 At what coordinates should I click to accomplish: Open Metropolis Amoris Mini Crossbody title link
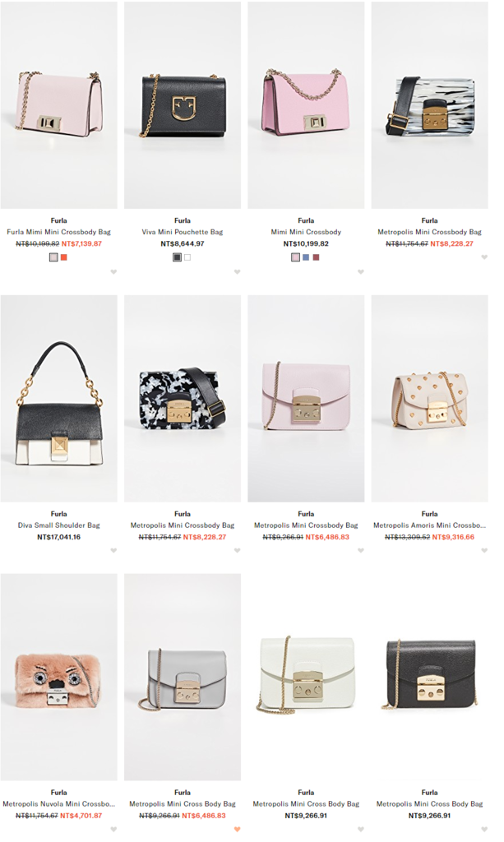[429, 525]
